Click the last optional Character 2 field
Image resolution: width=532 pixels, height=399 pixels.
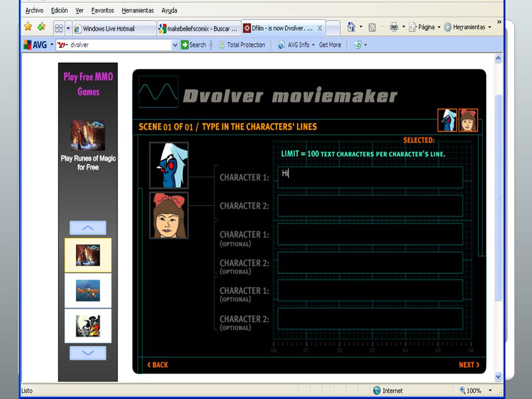[370, 319]
